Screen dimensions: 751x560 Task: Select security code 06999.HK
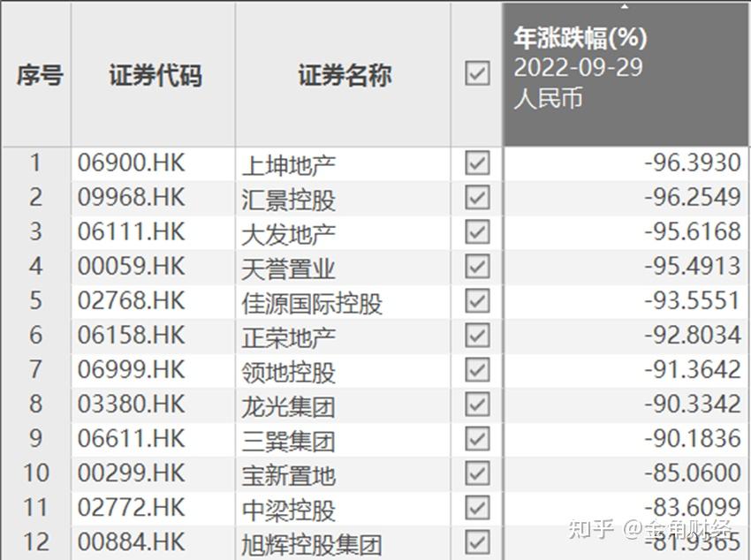click(x=132, y=369)
